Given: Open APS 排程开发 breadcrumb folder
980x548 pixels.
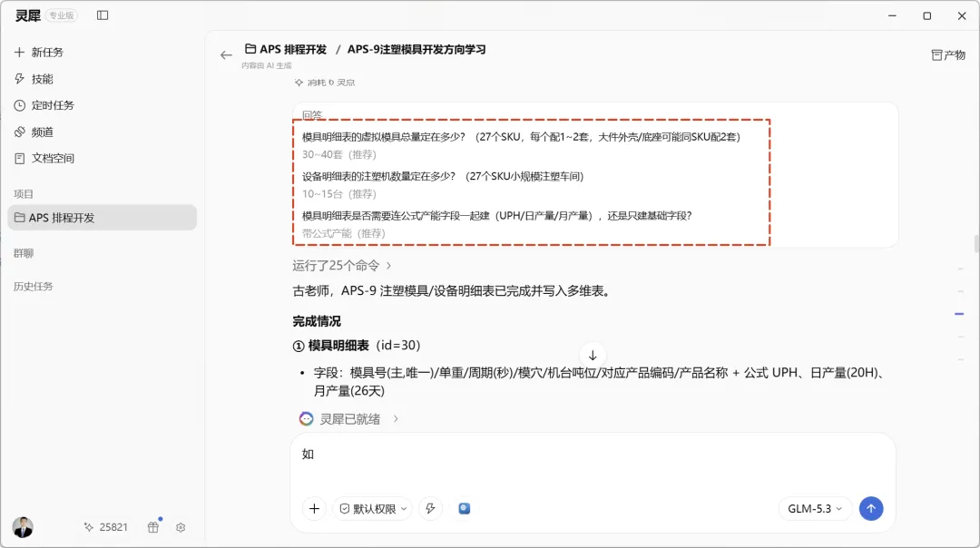Looking at the screenshot, I should [x=286, y=49].
